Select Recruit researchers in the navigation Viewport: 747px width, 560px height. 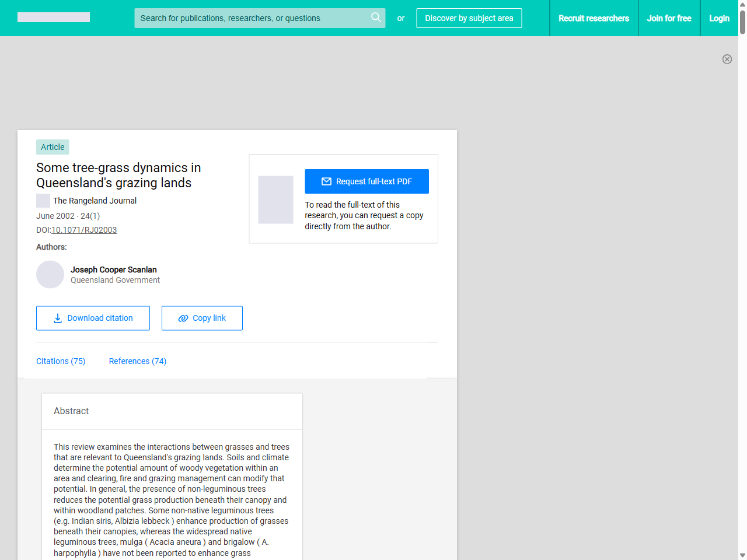click(x=594, y=18)
